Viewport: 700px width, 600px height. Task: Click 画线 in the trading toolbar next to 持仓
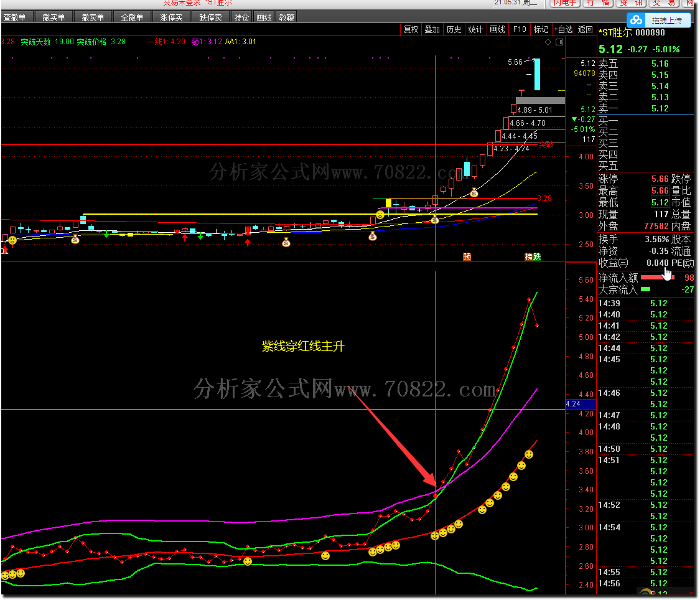point(264,17)
